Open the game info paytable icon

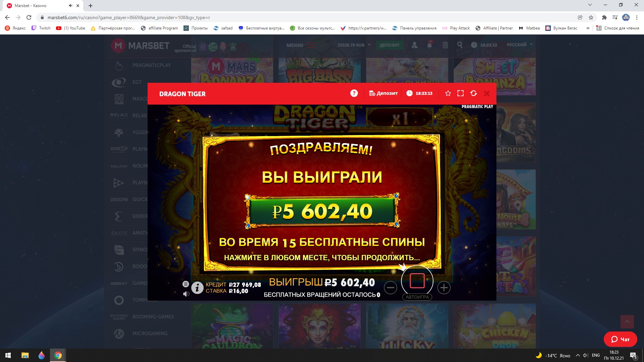pos(197,288)
